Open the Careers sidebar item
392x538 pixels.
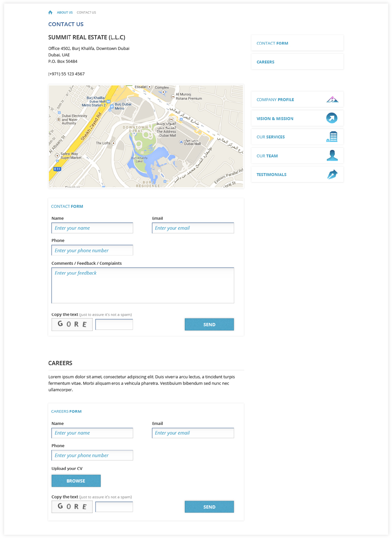point(297,62)
